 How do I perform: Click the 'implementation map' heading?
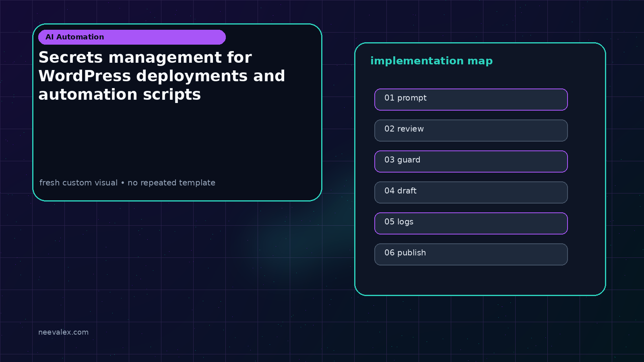[431, 61]
